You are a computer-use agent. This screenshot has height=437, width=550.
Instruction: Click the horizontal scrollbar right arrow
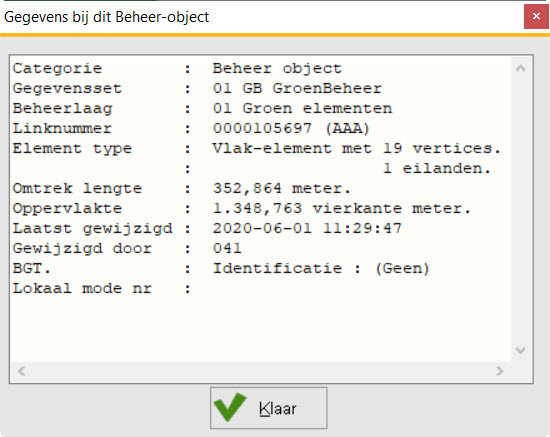pyautogui.click(x=500, y=371)
